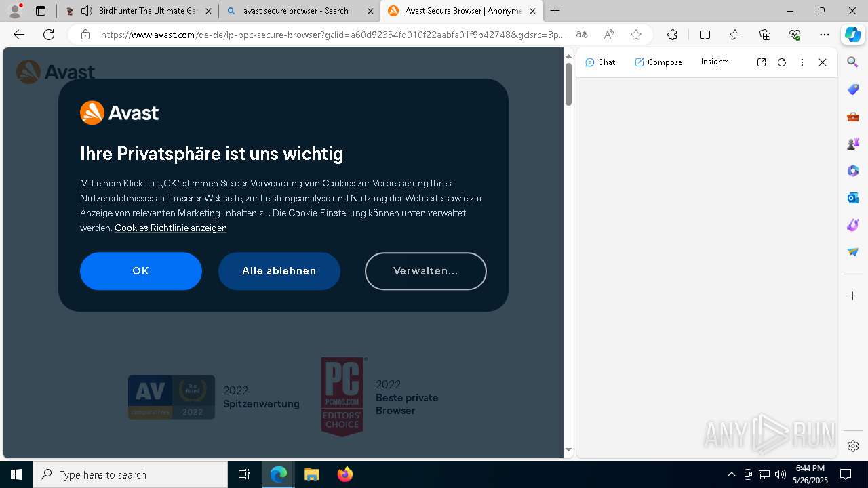This screenshot has height=488, width=868.
Task: Open Copilot pane in new tab
Action: click(762, 62)
